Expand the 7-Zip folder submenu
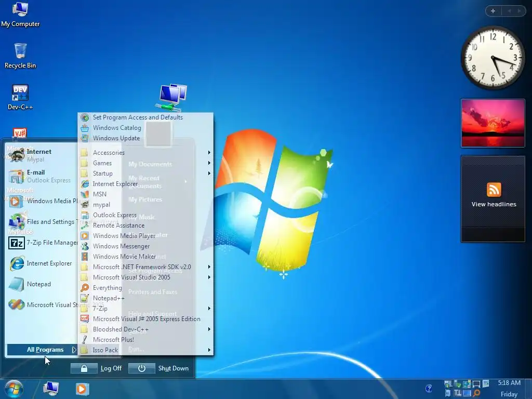Image resolution: width=532 pixels, height=399 pixels. tap(145, 309)
